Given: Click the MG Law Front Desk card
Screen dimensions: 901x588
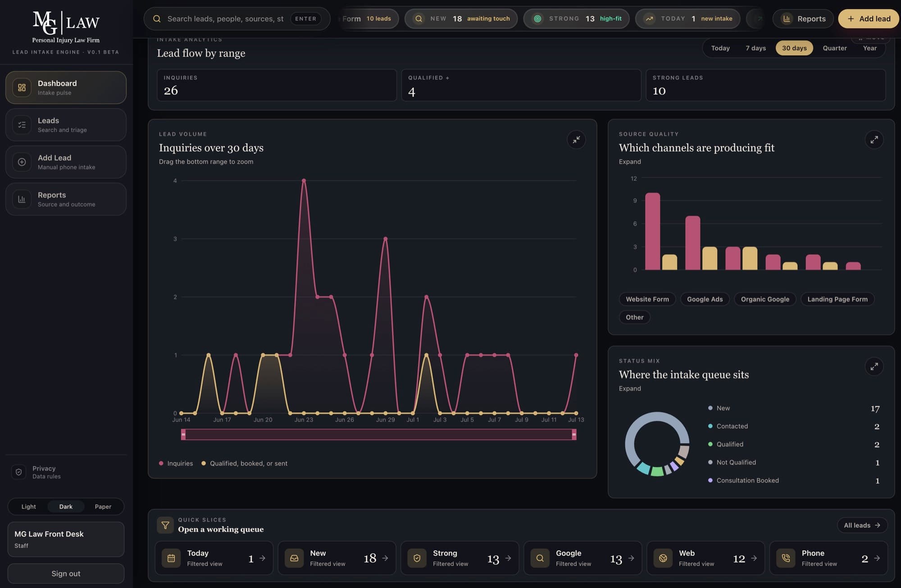Looking at the screenshot, I should click(66, 539).
